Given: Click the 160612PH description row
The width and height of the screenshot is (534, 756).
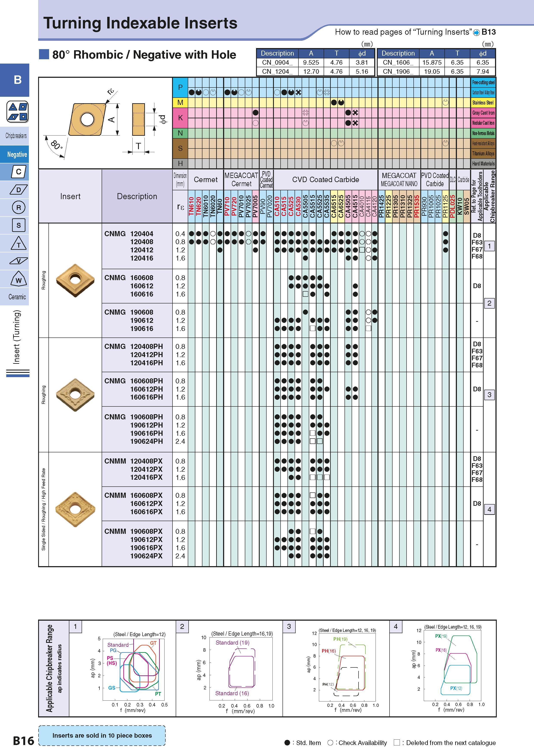Looking at the screenshot, I should tap(146, 389).
